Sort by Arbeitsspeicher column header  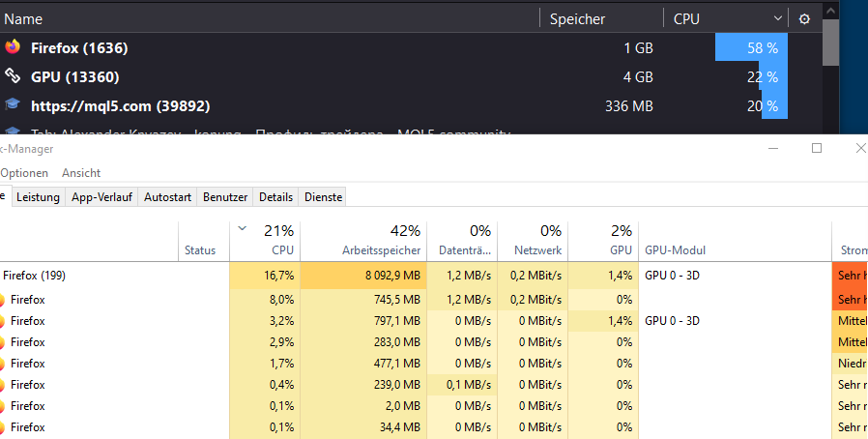click(381, 250)
